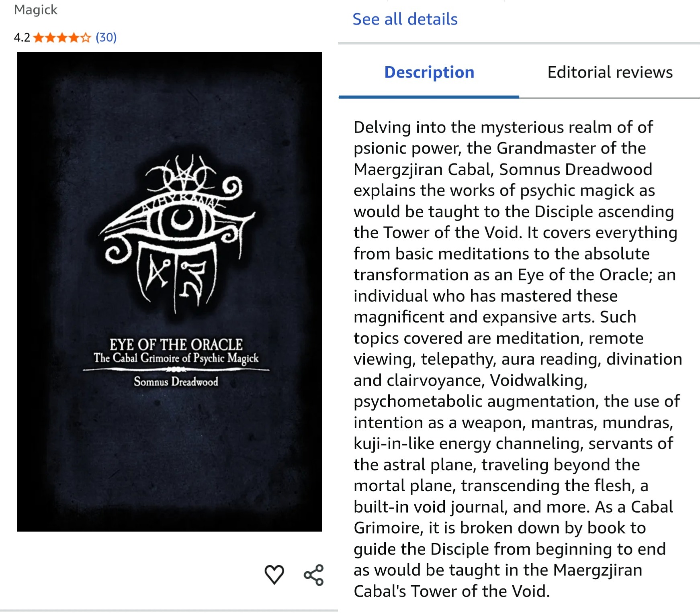Click the Cabal Grimoire subtitle on cover

[x=176, y=358]
